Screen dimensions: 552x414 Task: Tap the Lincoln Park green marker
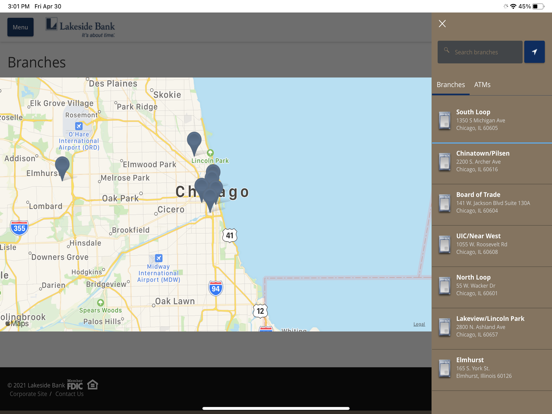point(210,152)
